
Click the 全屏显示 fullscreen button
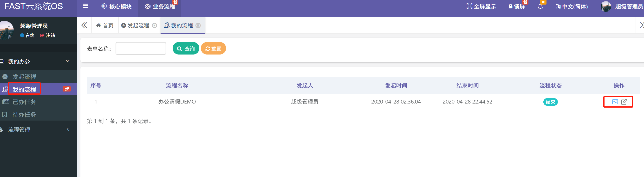[x=481, y=6]
